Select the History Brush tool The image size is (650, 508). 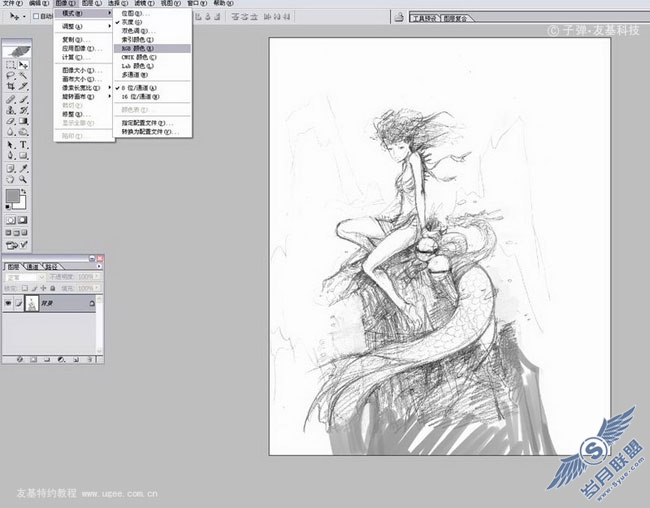click(x=24, y=110)
